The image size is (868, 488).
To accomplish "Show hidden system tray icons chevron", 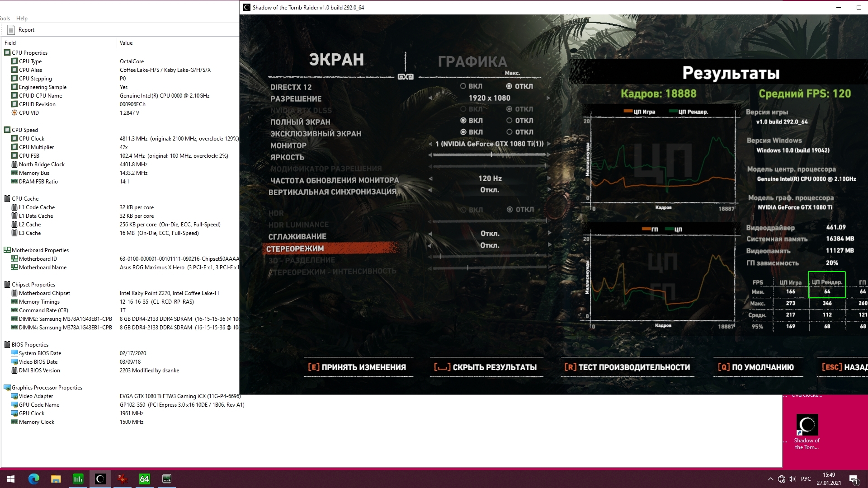I will 770,479.
